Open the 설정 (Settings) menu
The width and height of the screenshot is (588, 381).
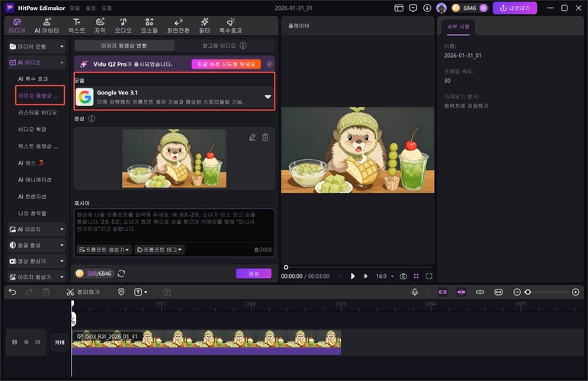click(91, 8)
